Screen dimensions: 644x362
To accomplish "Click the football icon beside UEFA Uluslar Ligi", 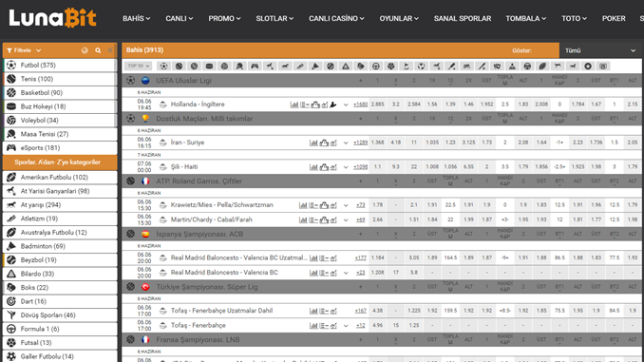I will coord(131,81).
